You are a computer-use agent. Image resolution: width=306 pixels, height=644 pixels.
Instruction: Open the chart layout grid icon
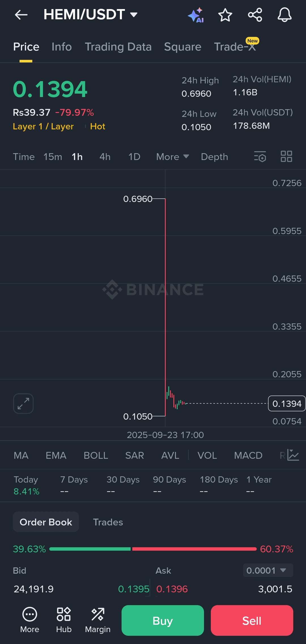point(286,157)
